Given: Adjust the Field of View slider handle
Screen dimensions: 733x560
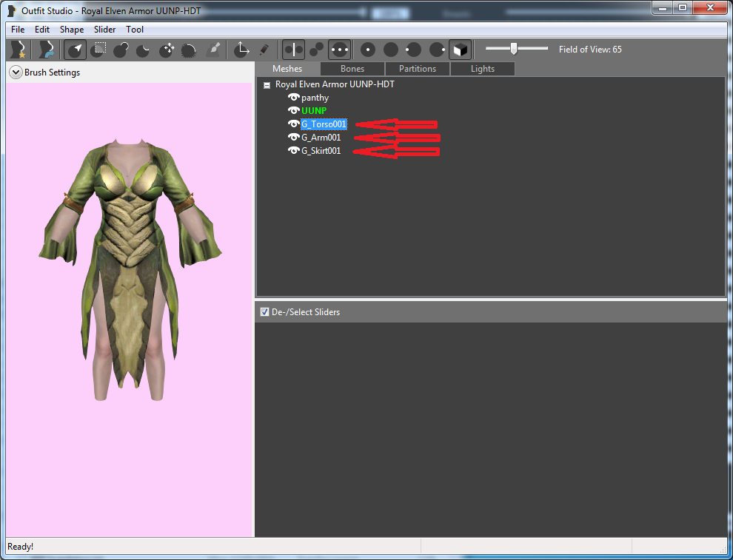Looking at the screenshot, I should point(514,49).
